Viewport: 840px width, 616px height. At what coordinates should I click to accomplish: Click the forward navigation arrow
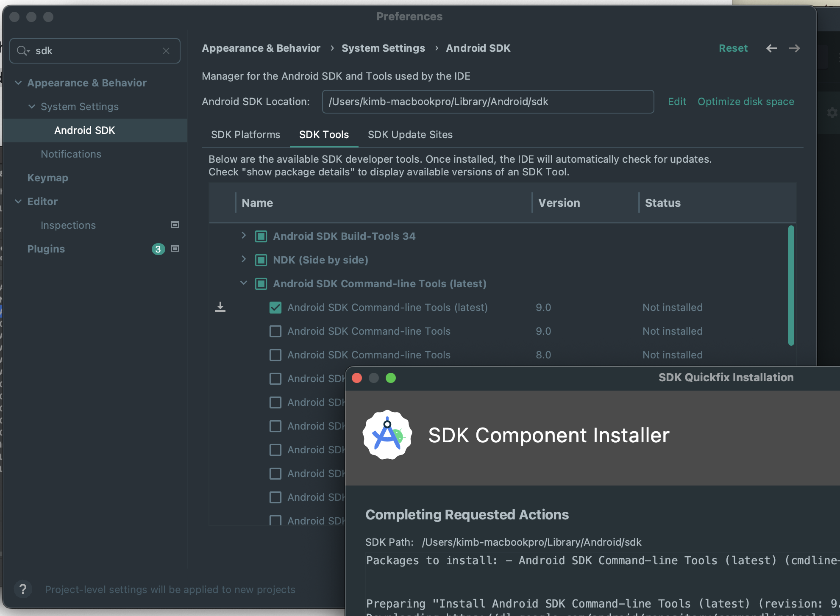pos(795,48)
